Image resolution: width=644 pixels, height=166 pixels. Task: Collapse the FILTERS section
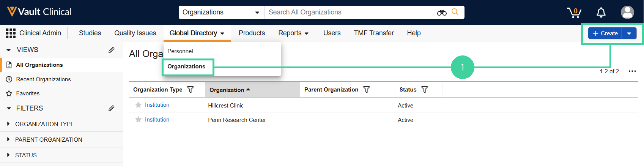pos(9,108)
